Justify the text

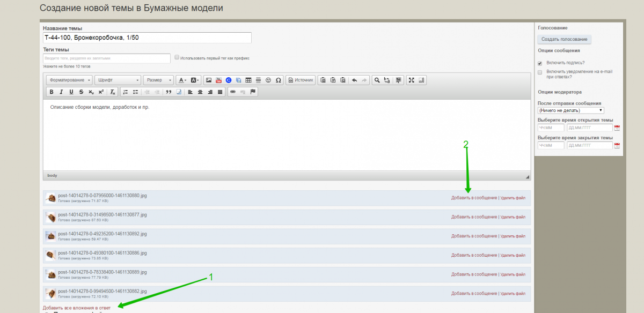[220, 92]
